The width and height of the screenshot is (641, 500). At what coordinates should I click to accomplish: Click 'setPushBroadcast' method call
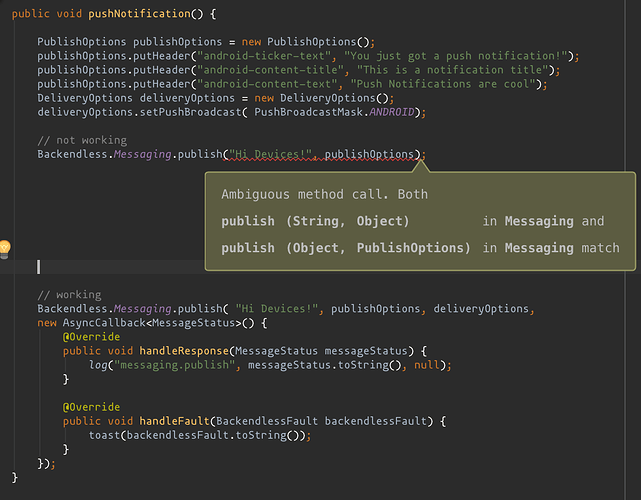[191, 112]
